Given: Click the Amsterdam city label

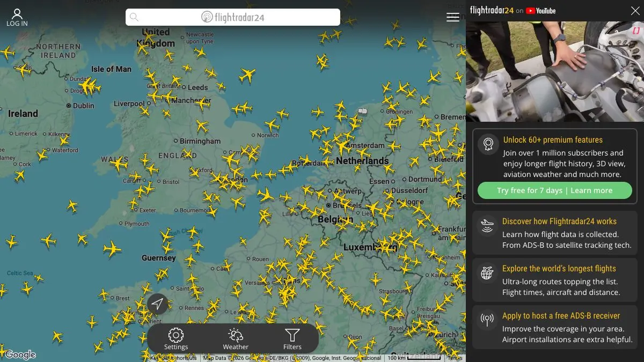Looking at the screenshot, I should pos(365,145).
